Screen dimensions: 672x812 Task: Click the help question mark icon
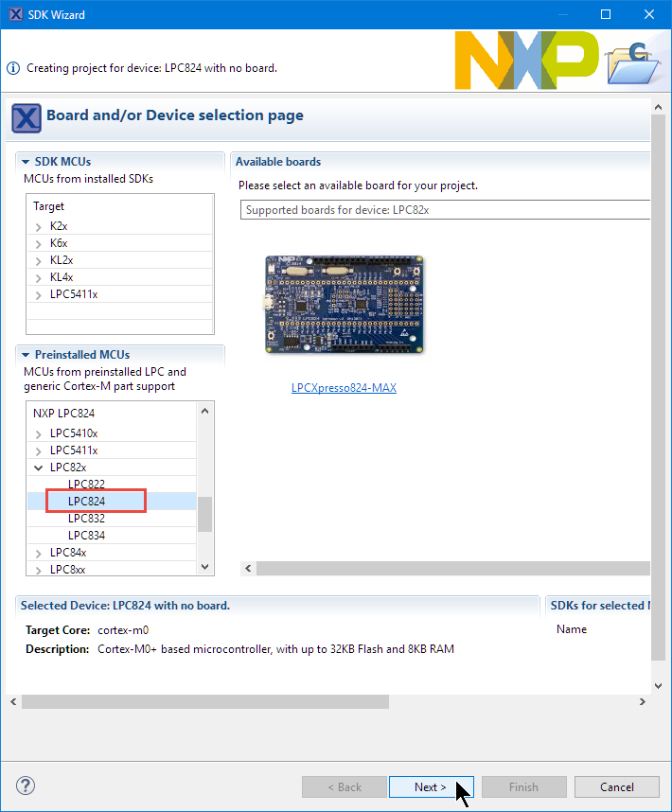pyautogui.click(x=26, y=786)
